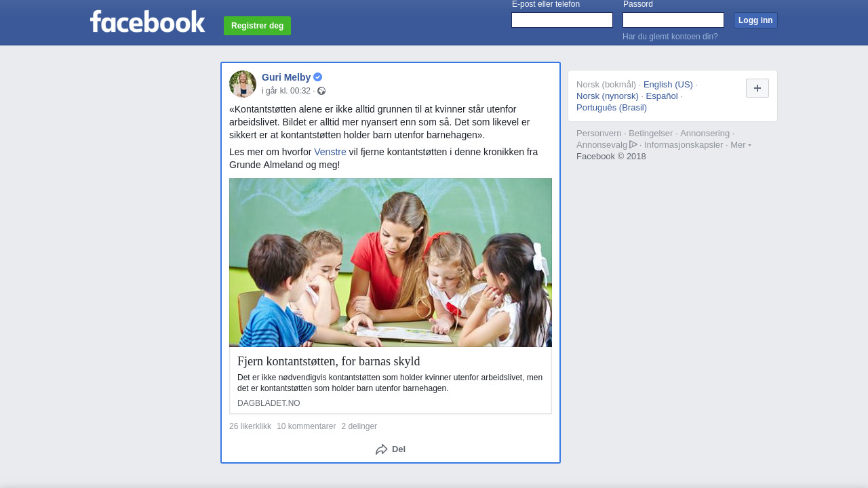
Task: Switch language to English (US)
Action: pyautogui.click(x=668, y=85)
